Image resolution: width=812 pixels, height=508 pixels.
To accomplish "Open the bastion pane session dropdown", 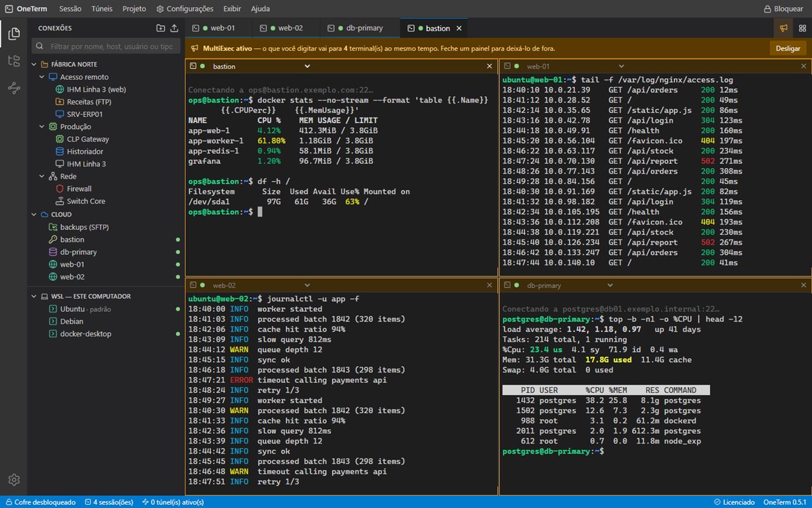I will [307, 66].
